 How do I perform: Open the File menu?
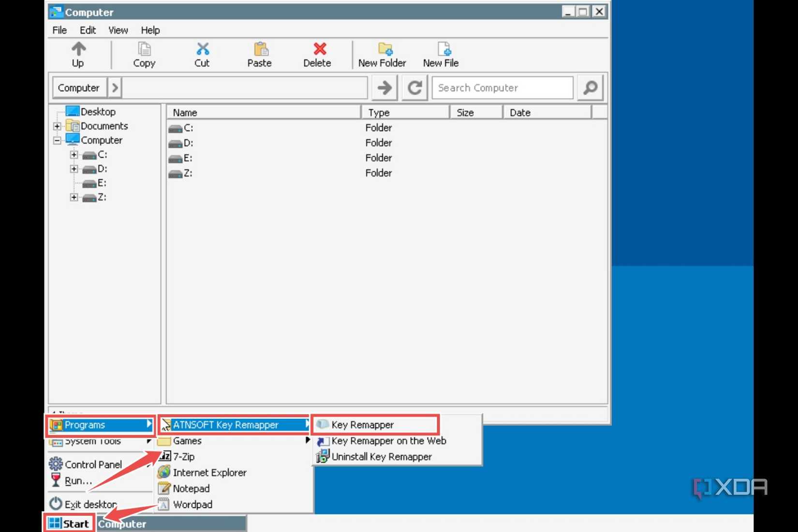pyautogui.click(x=59, y=30)
